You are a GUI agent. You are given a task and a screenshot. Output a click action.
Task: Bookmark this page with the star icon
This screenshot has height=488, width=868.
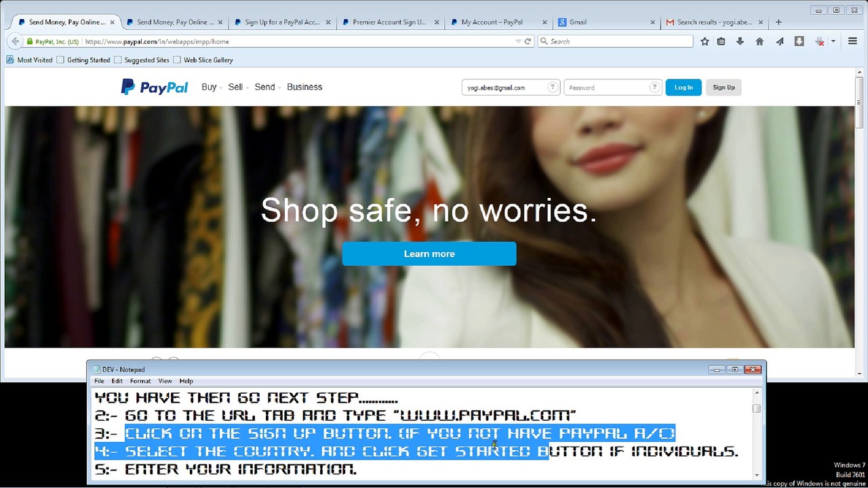tap(705, 41)
